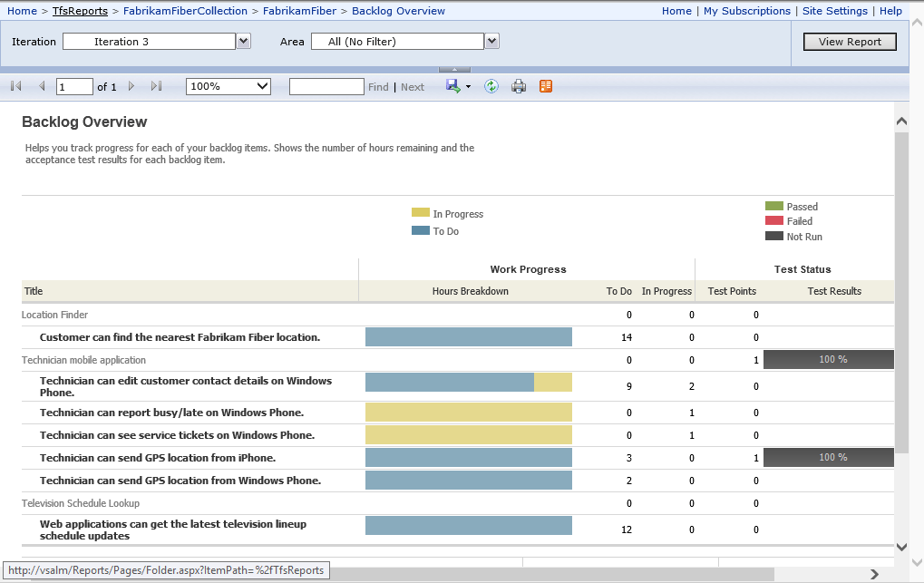The height and width of the screenshot is (583, 924).
Task: Go to next report page
Action: 131,86
